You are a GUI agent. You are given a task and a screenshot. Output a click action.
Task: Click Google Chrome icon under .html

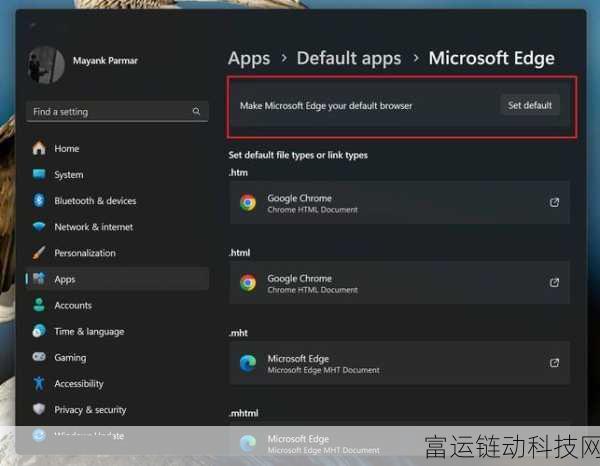coord(248,283)
